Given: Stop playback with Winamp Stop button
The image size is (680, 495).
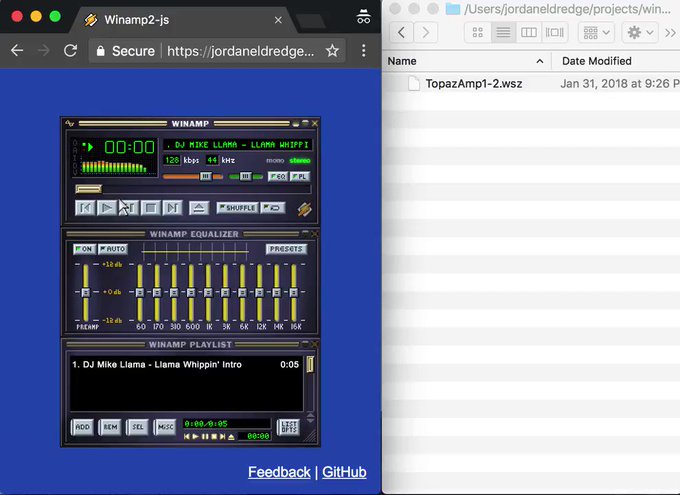Looking at the screenshot, I should pos(150,208).
